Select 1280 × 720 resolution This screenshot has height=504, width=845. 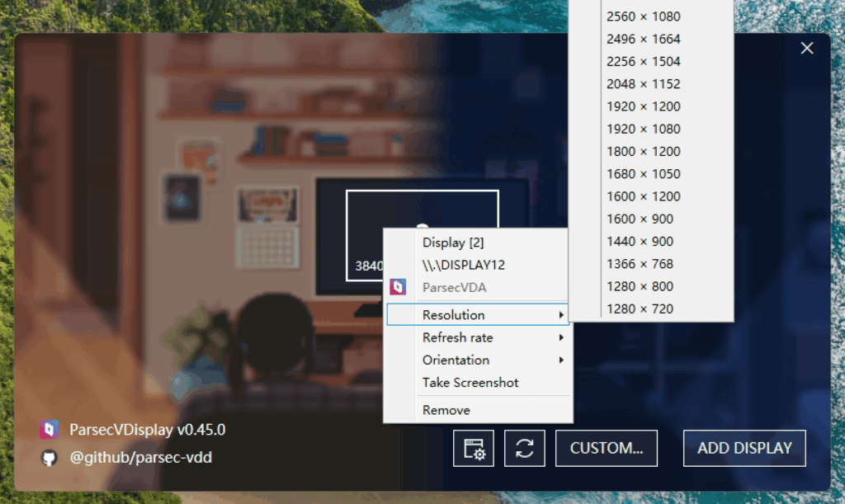click(x=640, y=309)
